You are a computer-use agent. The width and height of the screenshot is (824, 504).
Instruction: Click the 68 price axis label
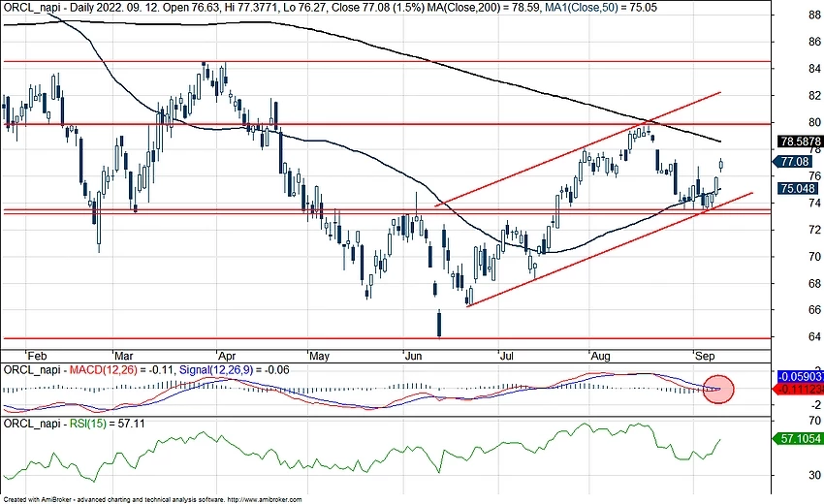tap(815, 283)
